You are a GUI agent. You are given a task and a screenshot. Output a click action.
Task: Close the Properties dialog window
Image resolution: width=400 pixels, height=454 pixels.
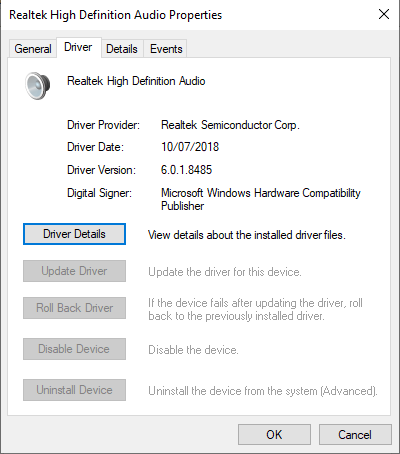click(x=384, y=14)
